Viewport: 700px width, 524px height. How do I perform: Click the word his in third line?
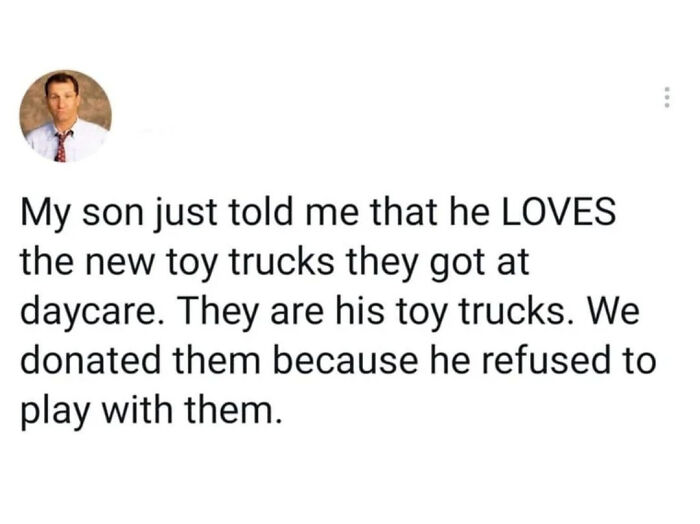point(360,311)
